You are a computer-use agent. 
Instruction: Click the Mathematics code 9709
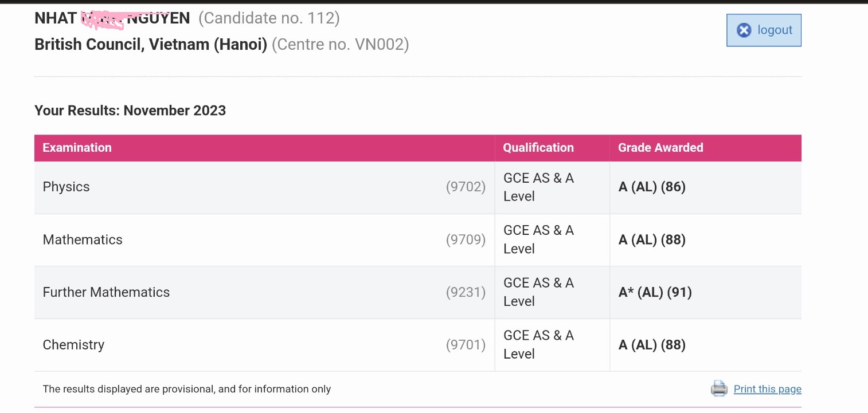coord(466,239)
